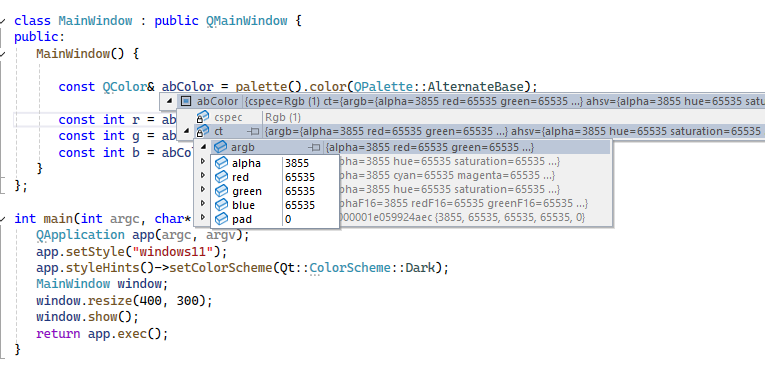Click the alpha value 3855

pyautogui.click(x=297, y=163)
